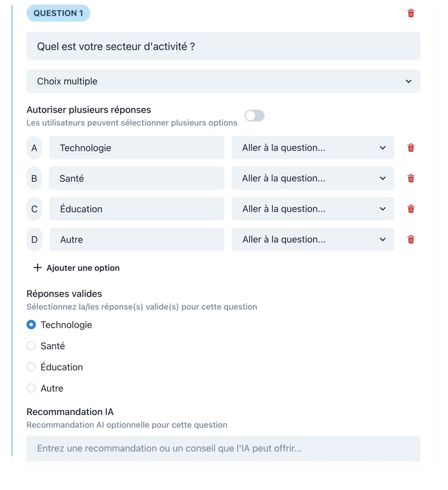
Task: Select Santé as a valid answer
Action: point(31,346)
